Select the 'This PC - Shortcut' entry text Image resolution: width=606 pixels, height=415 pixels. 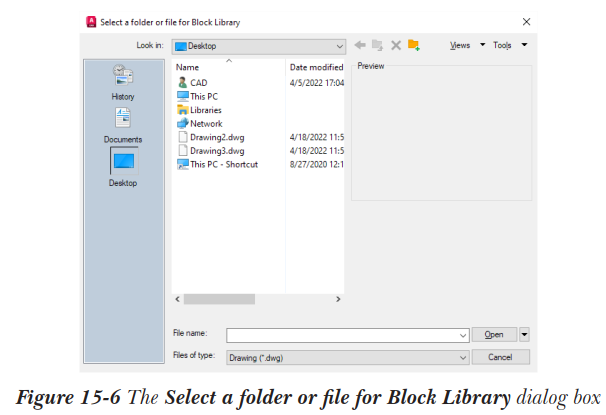point(224,165)
